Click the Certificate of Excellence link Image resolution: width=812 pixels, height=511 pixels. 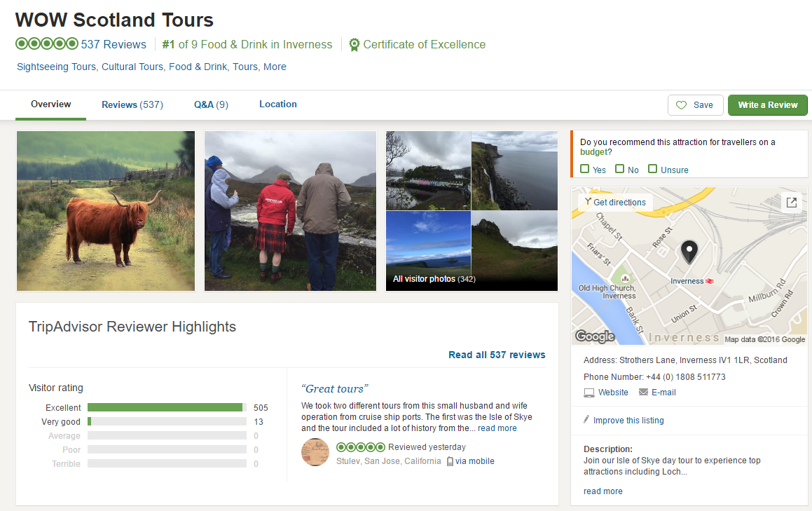coord(424,45)
